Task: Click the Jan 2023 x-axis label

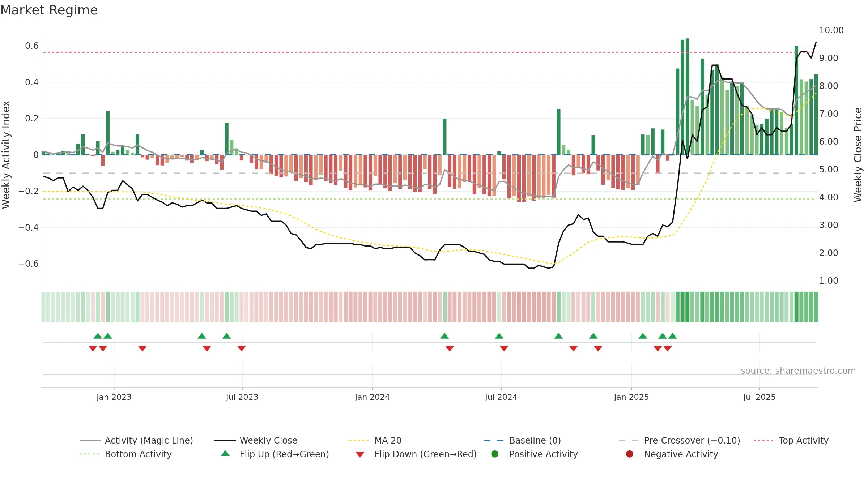Action: [x=114, y=397]
